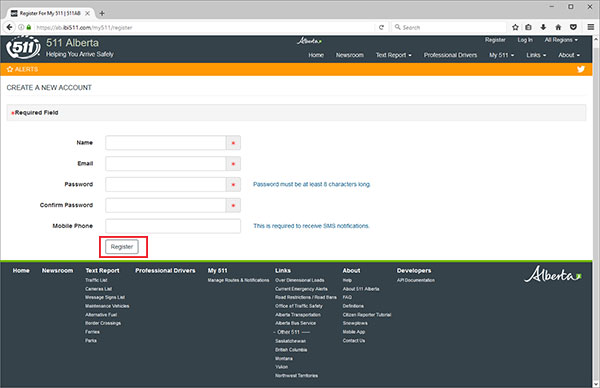Screen dimensions: 600x388
Task: Show bookmarks list icon in toolbar
Action: coord(528,27)
